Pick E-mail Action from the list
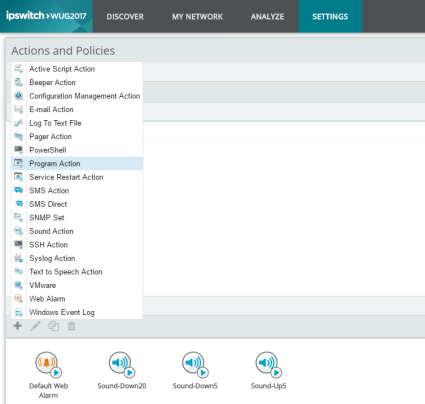This screenshot has width=425, height=404. coord(77,109)
